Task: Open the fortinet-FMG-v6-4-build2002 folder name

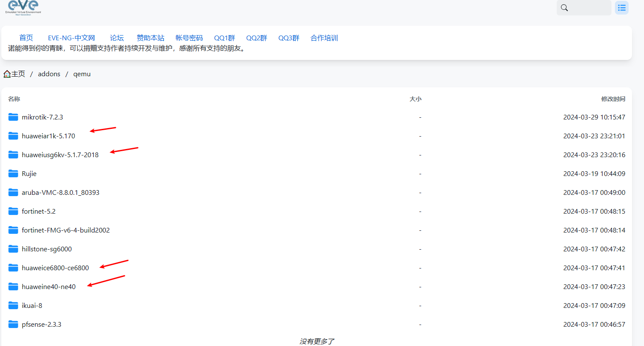Action: (x=66, y=230)
